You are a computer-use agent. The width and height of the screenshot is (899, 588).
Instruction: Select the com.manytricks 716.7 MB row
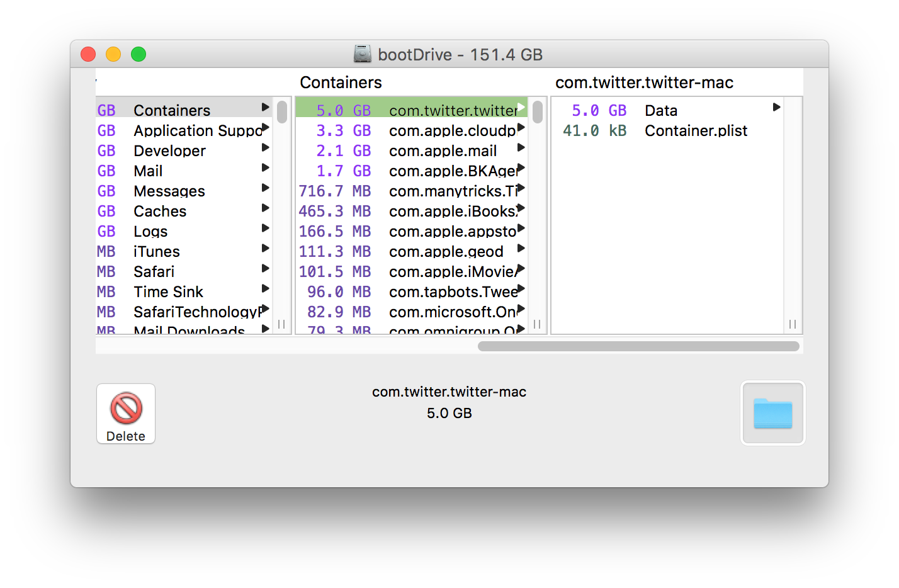coord(412,188)
